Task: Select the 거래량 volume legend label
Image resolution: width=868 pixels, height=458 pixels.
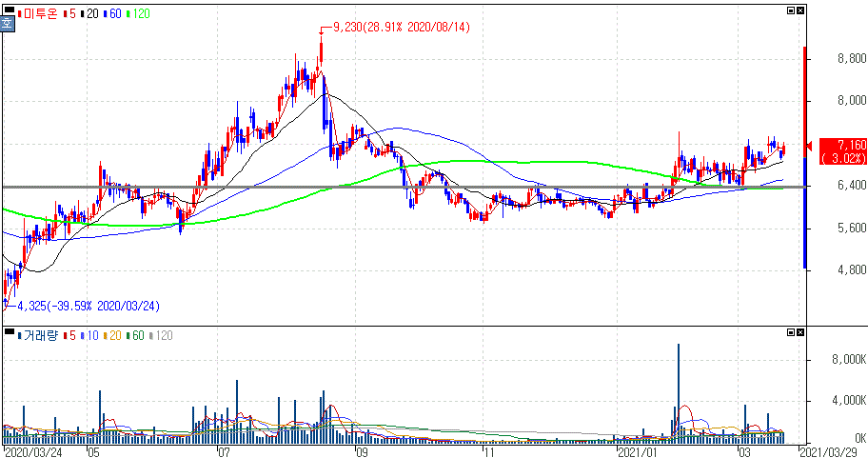Action: click(x=38, y=335)
